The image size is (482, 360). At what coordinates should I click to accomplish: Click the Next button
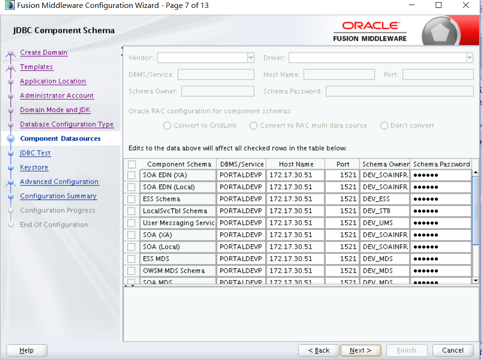tap(361, 350)
